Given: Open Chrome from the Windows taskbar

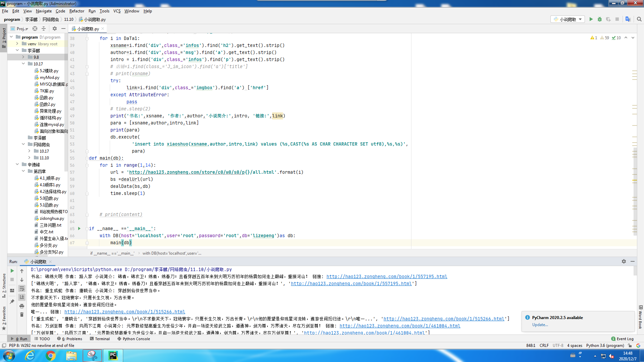Looking at the screenshot, I should pos(51,355).
